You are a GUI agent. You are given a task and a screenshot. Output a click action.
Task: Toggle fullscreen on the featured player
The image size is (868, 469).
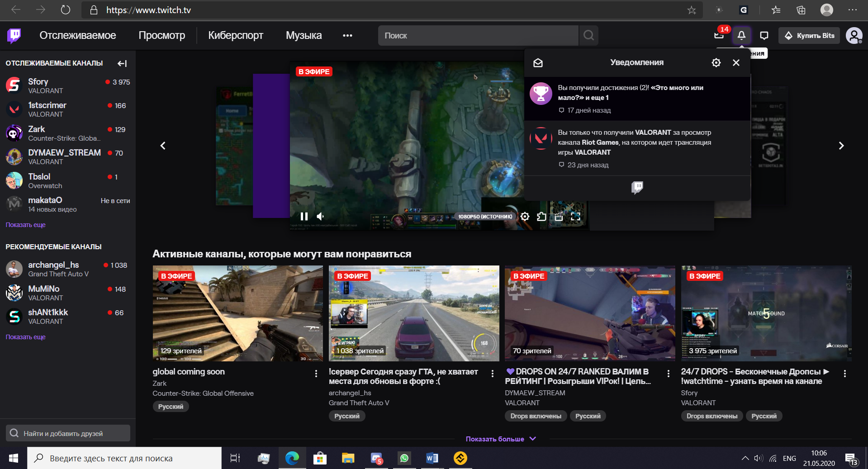pos(575,217)
